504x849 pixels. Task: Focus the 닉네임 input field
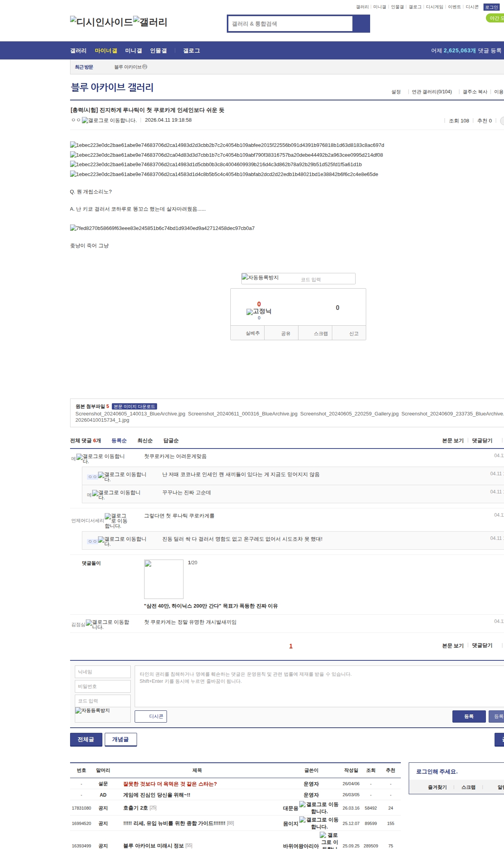coord(103,672)
